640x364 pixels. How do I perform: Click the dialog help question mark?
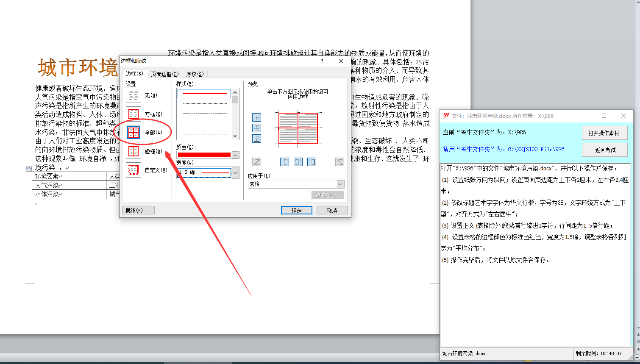pos(323,61)
